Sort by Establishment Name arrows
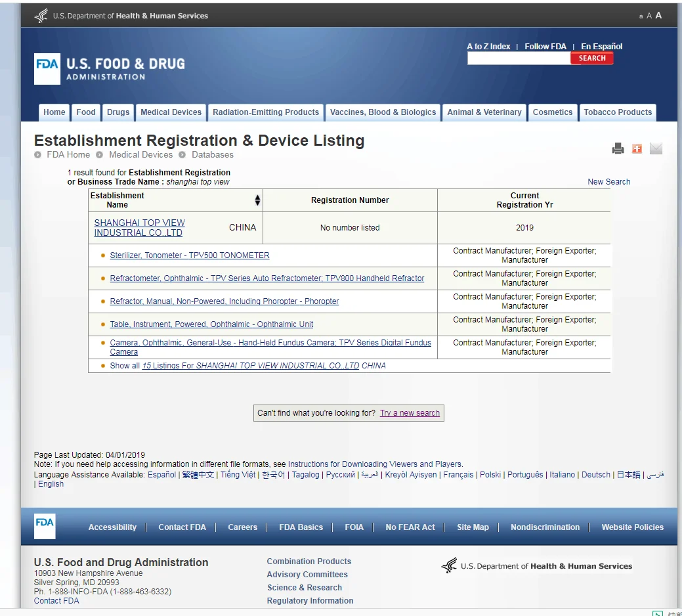The height and width of the screenshot is (616, 682). (x=257, y=200)
